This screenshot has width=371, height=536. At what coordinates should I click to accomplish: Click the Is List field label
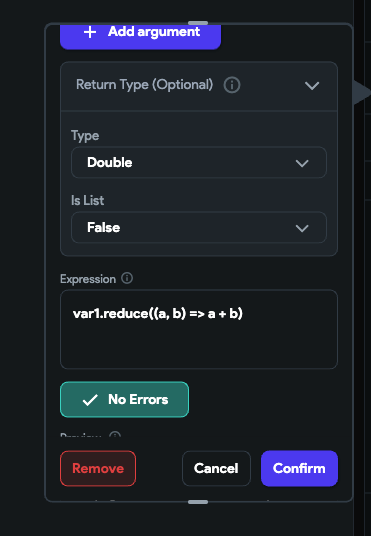pyautogui.click(x=88, y=200)
